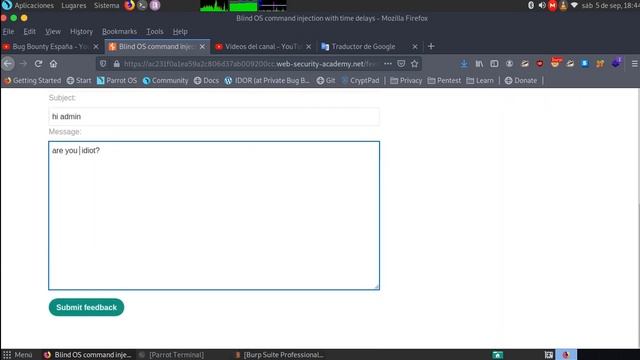Open the Donate bookmark
The image size is (640, 360).
521,80
